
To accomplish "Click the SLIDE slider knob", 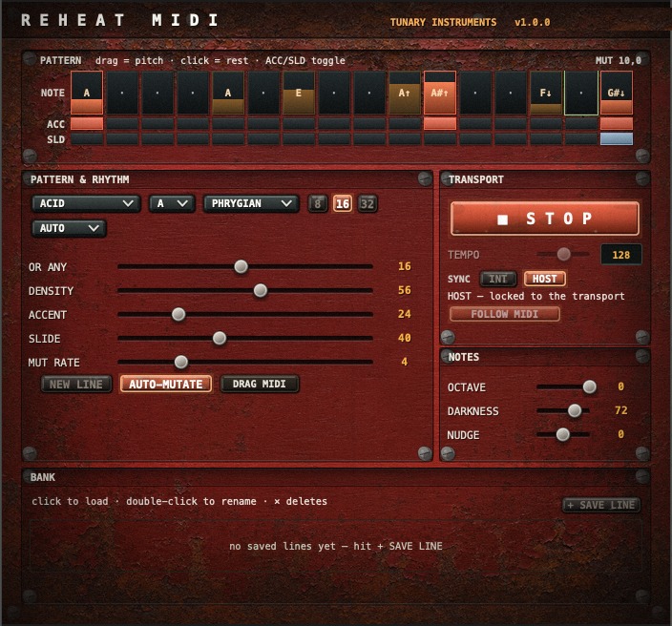I will coord(220,338).
